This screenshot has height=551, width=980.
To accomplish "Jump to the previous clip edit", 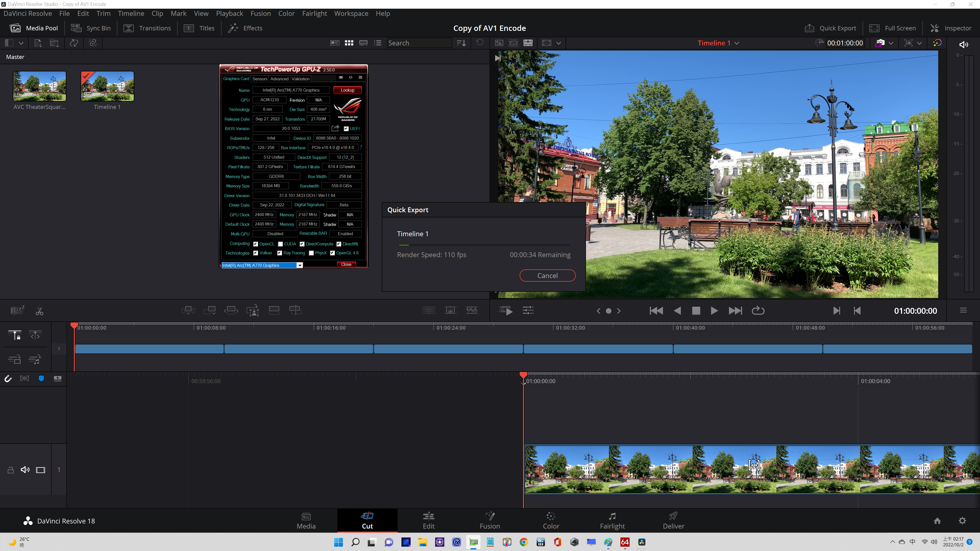I will point(656,311).
